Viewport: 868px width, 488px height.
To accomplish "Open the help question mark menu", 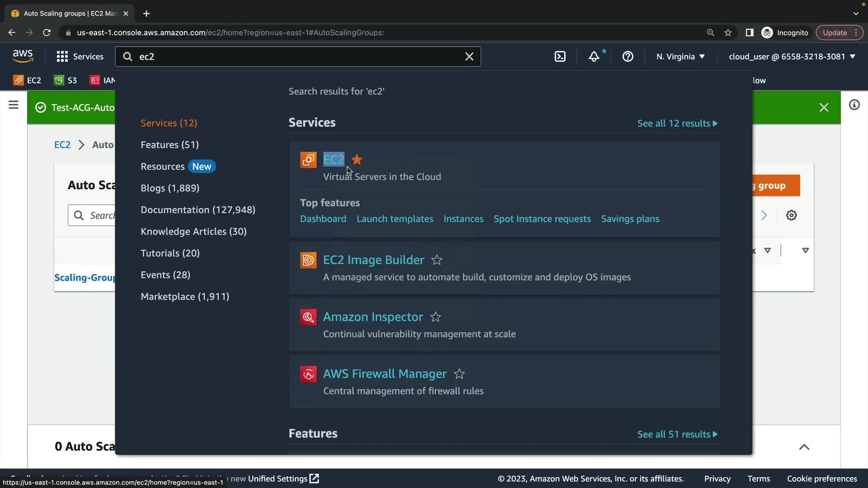I will 627,56.
